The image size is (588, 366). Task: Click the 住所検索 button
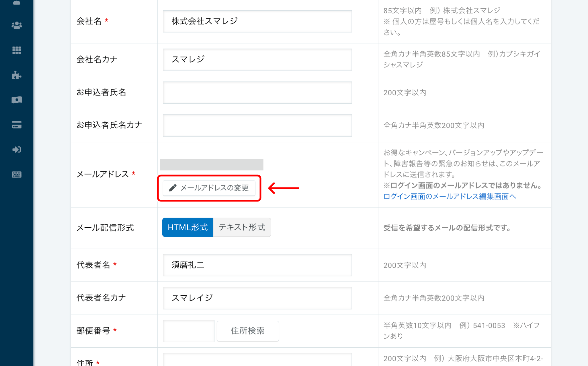pos(247,331)
